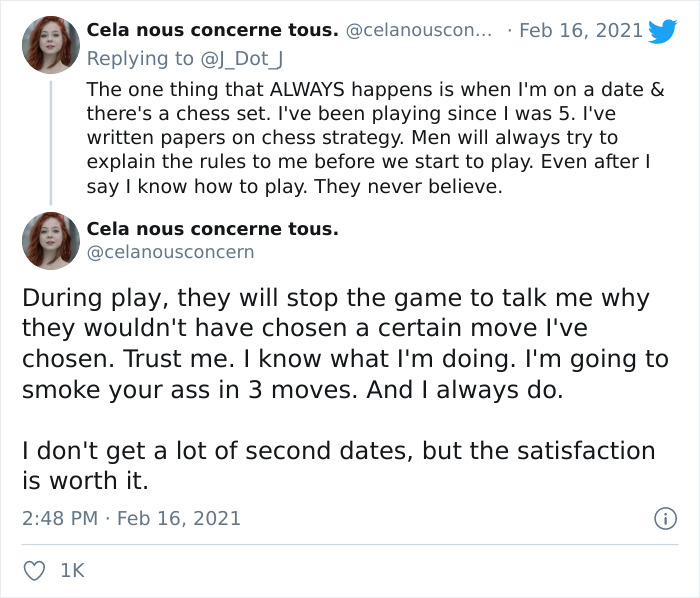700x598 pixels.
Task: Click the word ALWAYS in the reply
Action: pos(307,90)
